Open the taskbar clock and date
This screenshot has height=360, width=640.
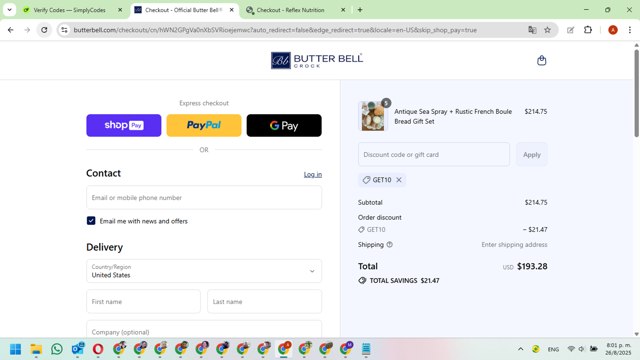coord(618,349)
